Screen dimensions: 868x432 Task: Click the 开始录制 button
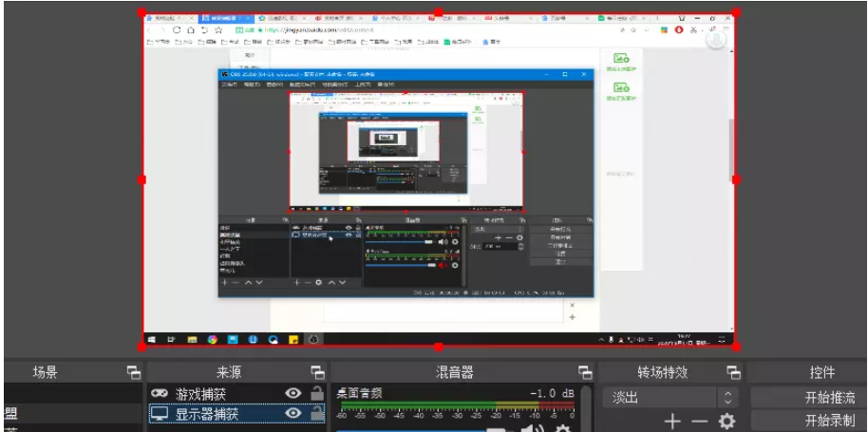click(809, 420)
